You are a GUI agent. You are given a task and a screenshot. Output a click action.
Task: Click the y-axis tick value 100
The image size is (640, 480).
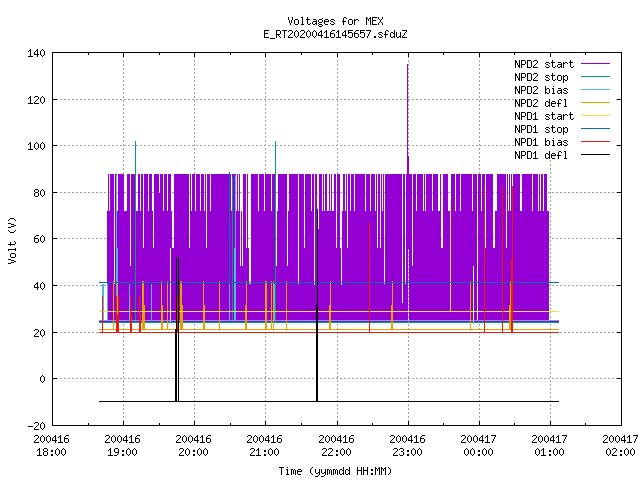(36, 146)
